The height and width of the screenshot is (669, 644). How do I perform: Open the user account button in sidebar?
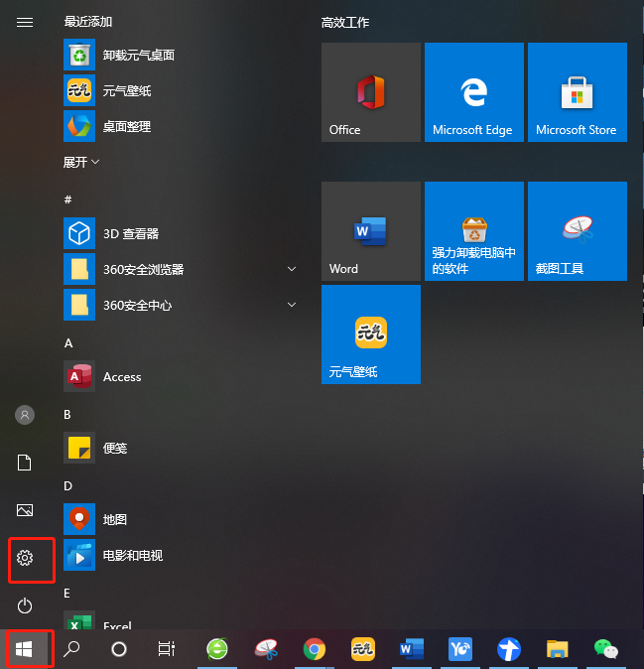(x=26, y=415)
